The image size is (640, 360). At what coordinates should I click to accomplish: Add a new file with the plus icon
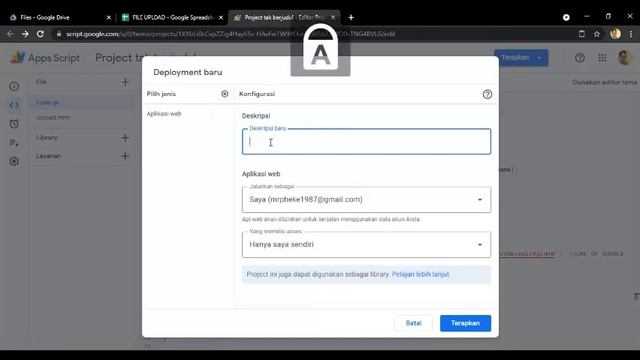point(125,82)
